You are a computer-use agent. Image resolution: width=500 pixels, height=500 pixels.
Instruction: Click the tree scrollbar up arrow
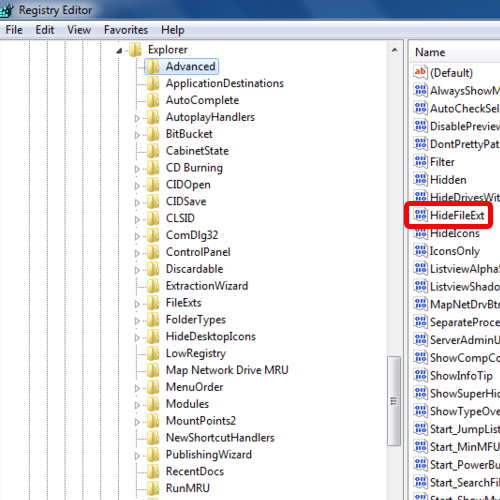(x=394, y=50)
